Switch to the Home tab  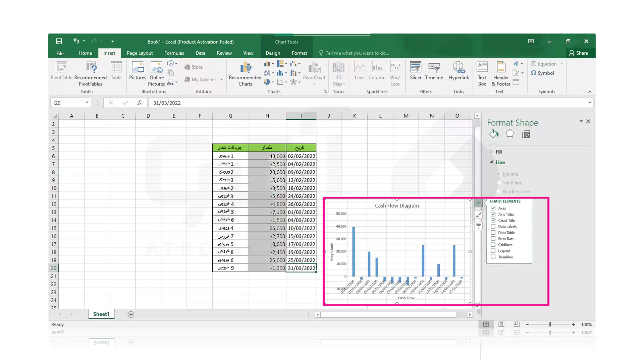[x=85, y=53]
